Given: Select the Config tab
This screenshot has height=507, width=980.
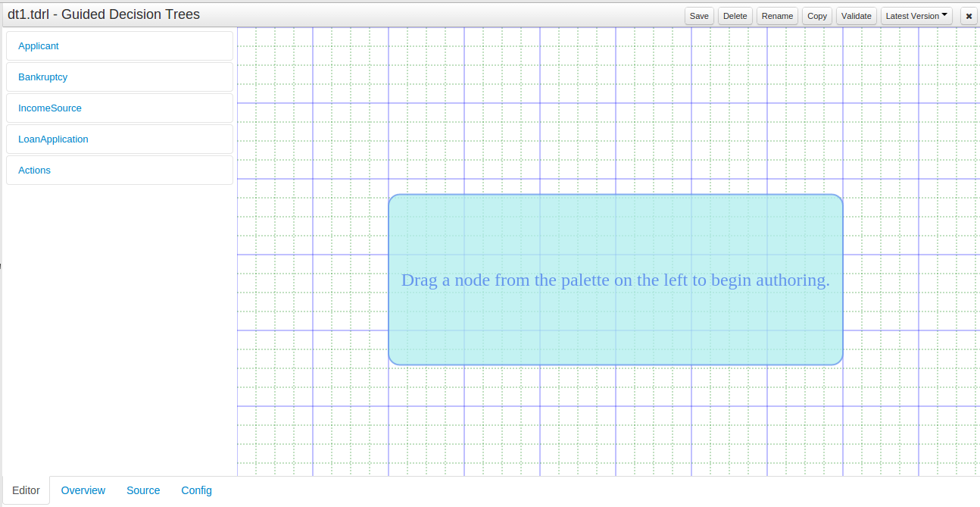Looking at the screenshot, I should (197, 490).
